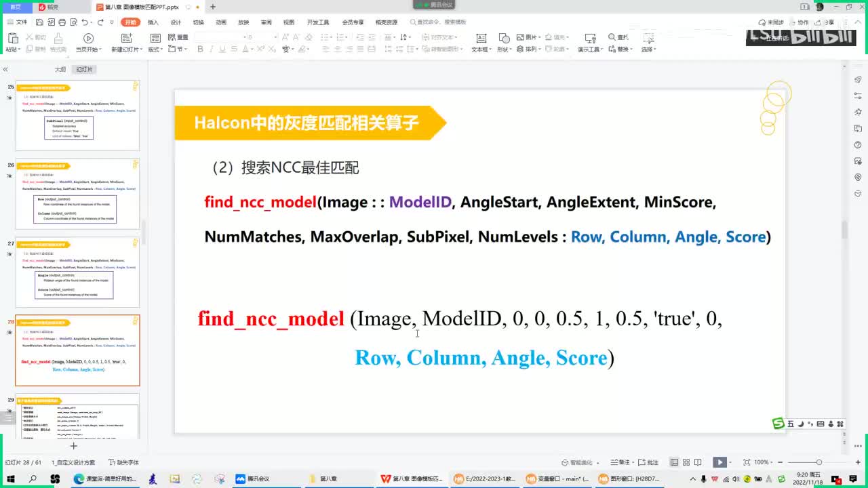The width and height of the screenshot is (868, 488).
Task: Click the Redo arrow icon
Action: (100, 22)
